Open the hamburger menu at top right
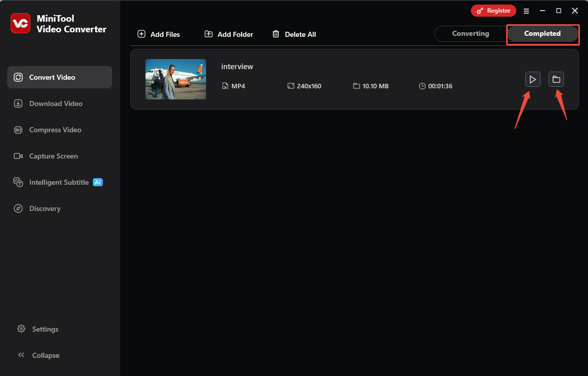 coord(526,11)
